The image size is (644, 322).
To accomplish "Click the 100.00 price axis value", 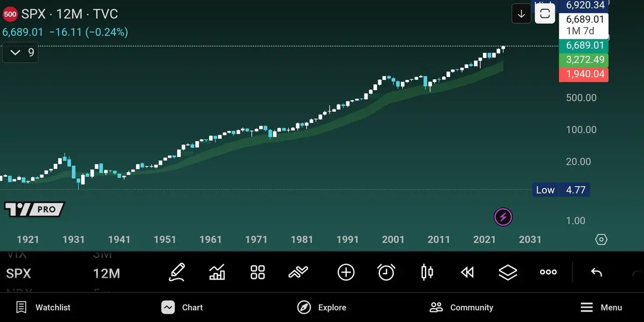I will [x=581, y=130].
